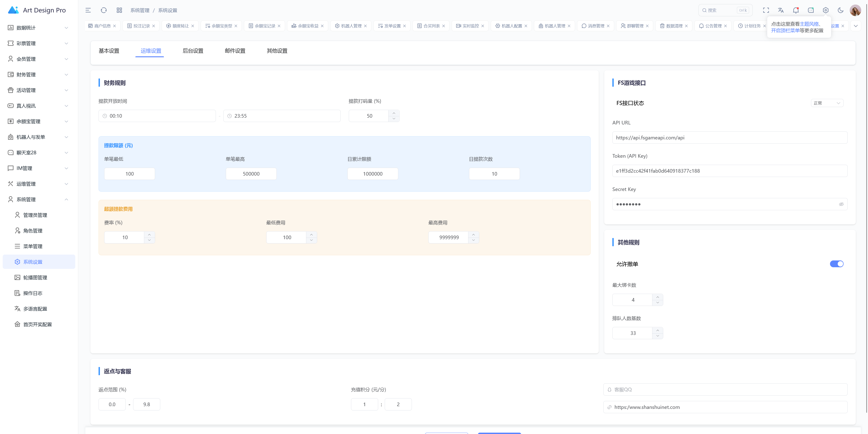
Task: Open the fullscreen toggle icon
Action: coord(766,10)
